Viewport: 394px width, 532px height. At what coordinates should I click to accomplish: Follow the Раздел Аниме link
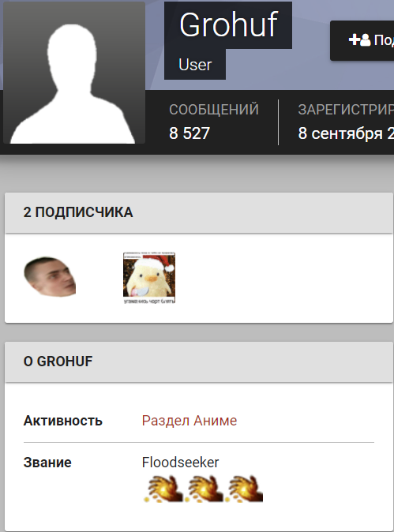(x=189, y=421)
